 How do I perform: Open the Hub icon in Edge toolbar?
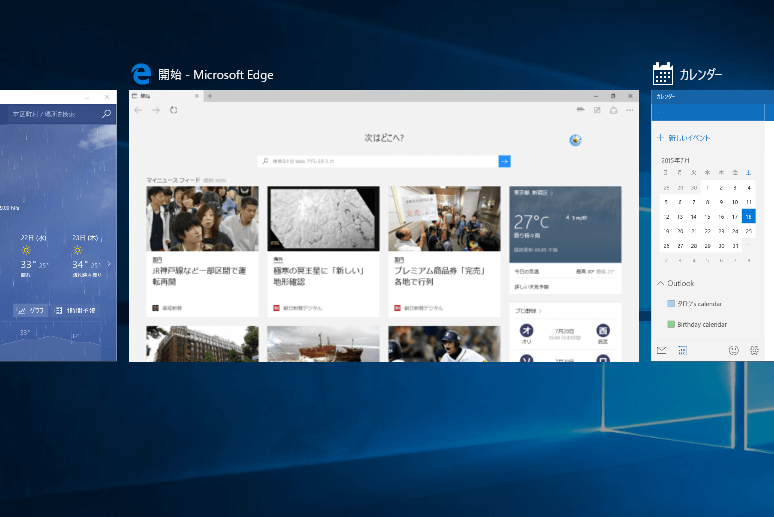[x=581, y=110]
